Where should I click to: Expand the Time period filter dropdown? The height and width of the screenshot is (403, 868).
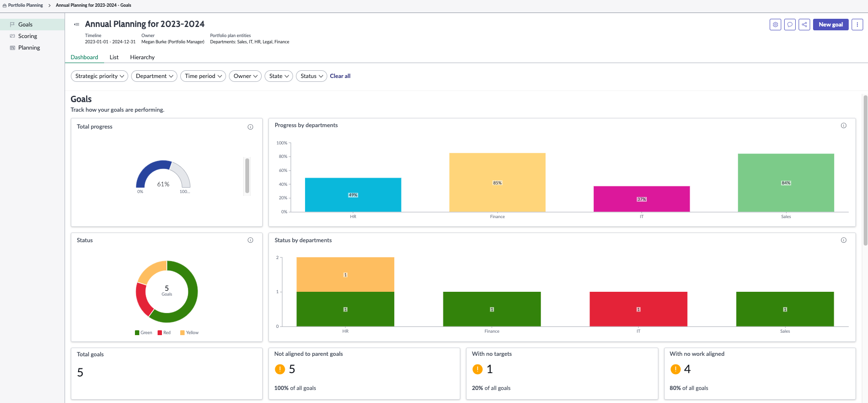point(203,76)
